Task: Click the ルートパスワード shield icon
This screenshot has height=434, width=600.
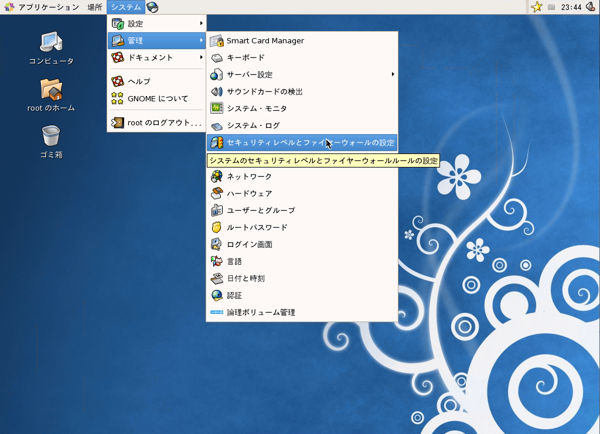Action: click(217, 227)
